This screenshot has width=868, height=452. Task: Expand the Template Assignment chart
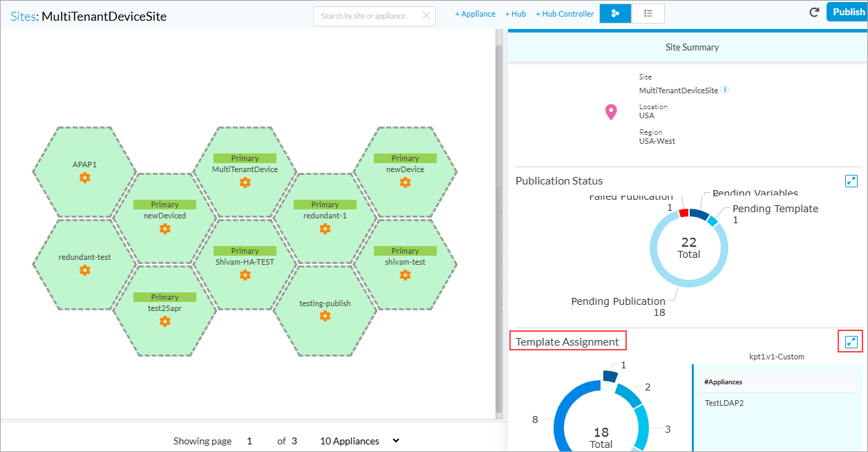[x=851, y=341]
